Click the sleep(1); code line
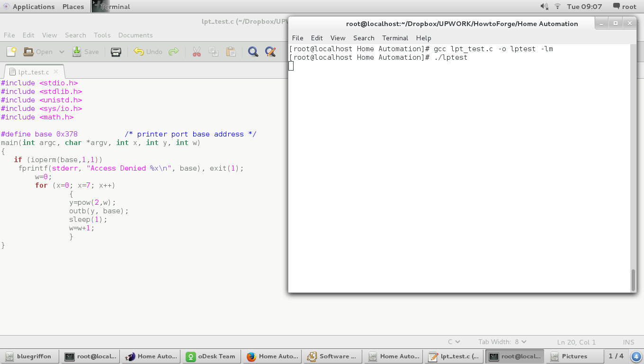This screenshot has width=644, height=364. [x=88, y=219]
